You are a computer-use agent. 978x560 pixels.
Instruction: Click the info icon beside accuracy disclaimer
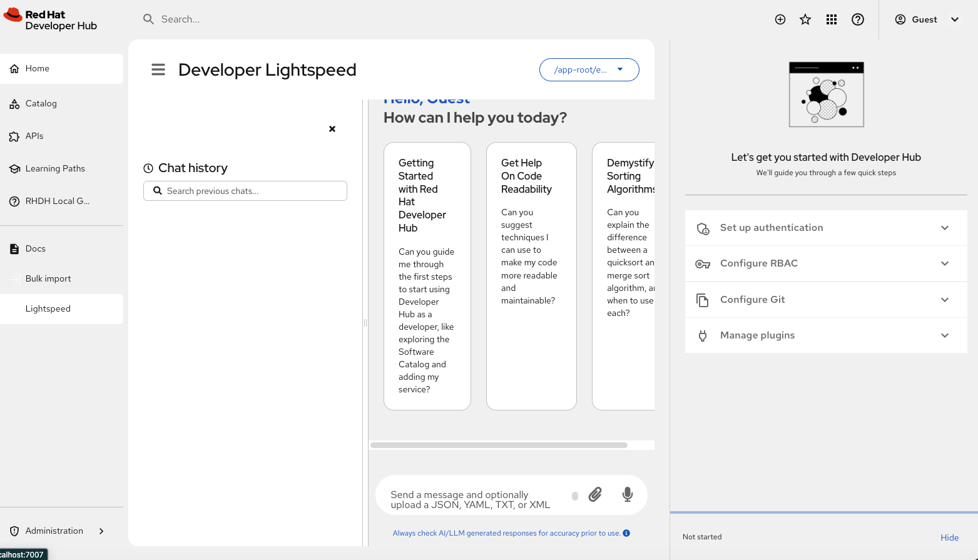click(626, 533)
